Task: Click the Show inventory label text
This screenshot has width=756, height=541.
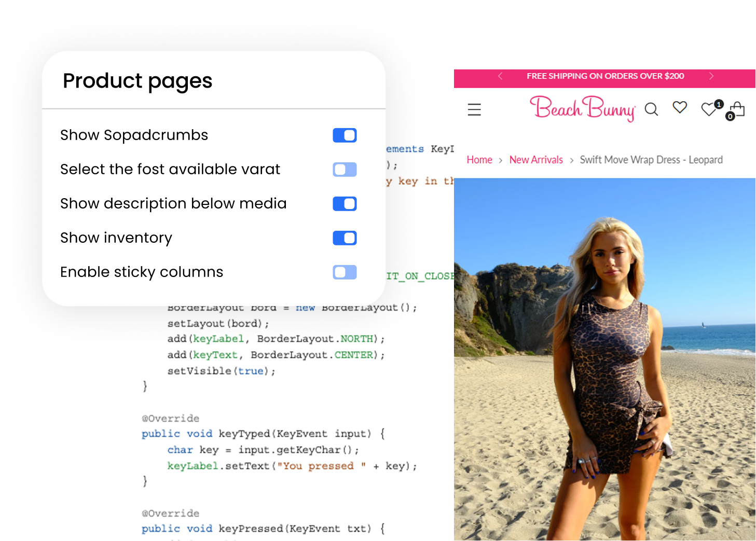Action: click(116, 238)
